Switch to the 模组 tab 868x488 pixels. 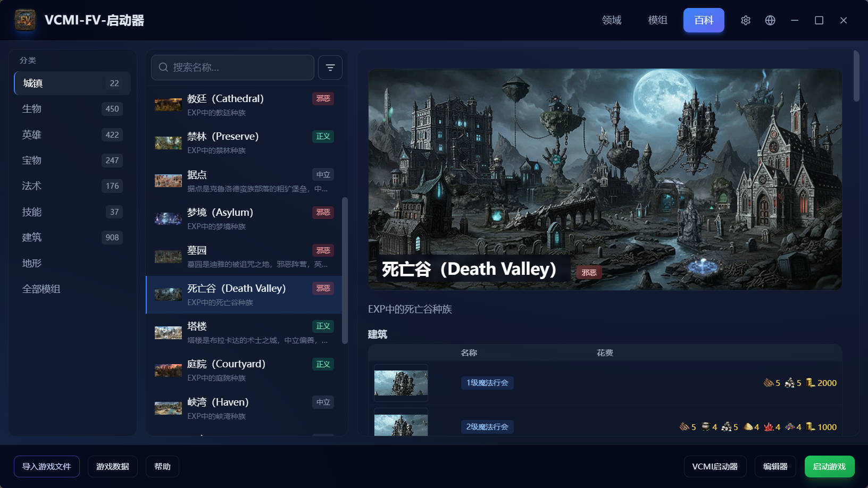(657, 20)
